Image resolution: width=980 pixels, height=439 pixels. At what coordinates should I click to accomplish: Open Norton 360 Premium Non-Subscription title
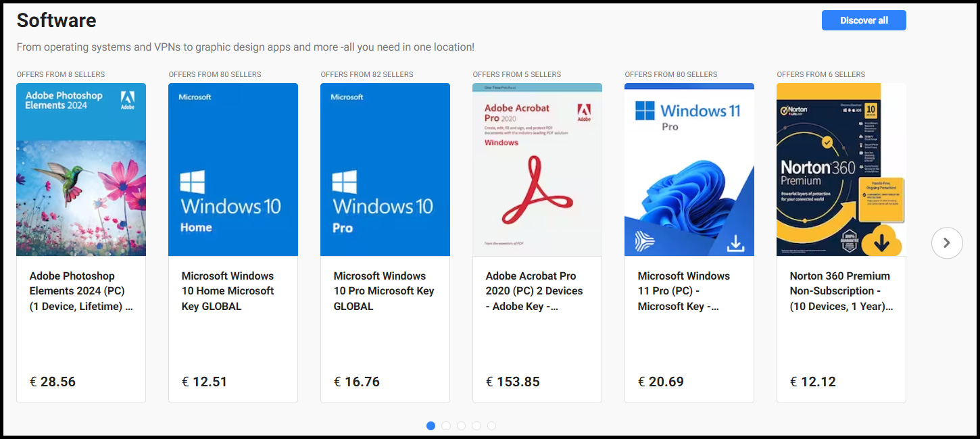(841, 291)
